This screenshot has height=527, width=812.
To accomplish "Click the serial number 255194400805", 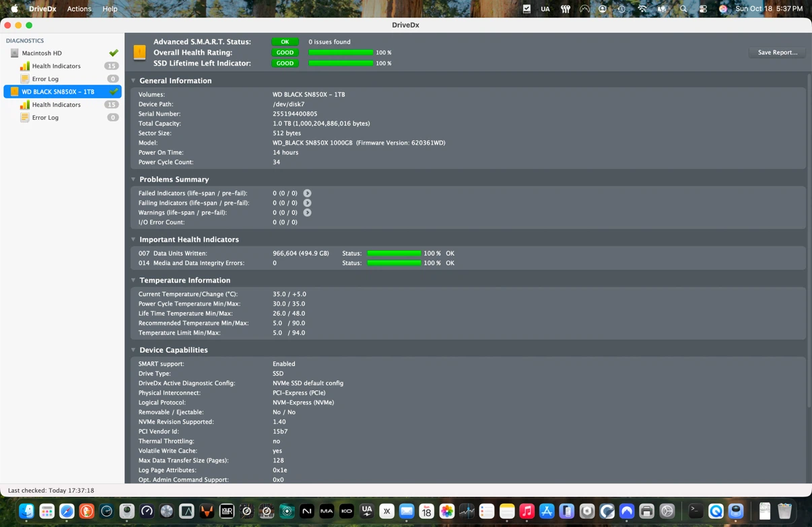I will pos(295,114).
